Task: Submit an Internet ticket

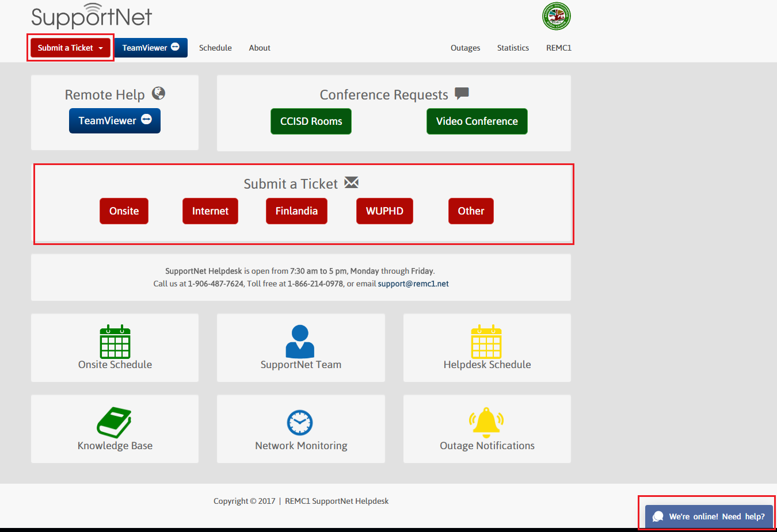Action: point(210,211)
